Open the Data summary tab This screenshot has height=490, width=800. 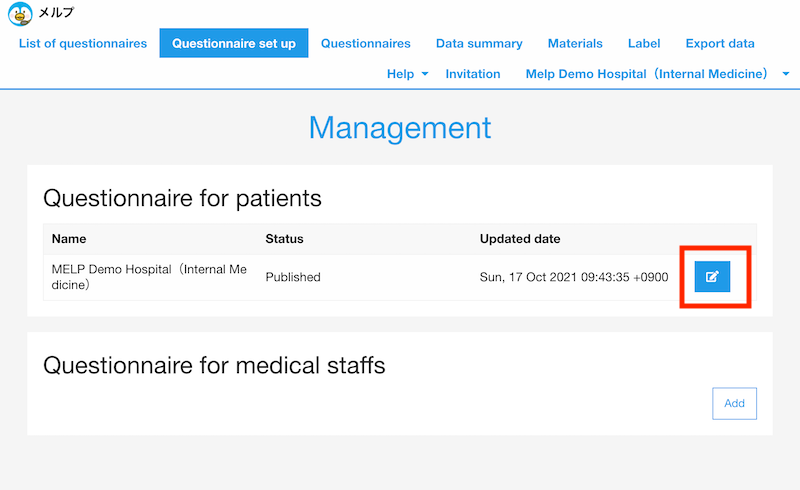coord(479,43)
